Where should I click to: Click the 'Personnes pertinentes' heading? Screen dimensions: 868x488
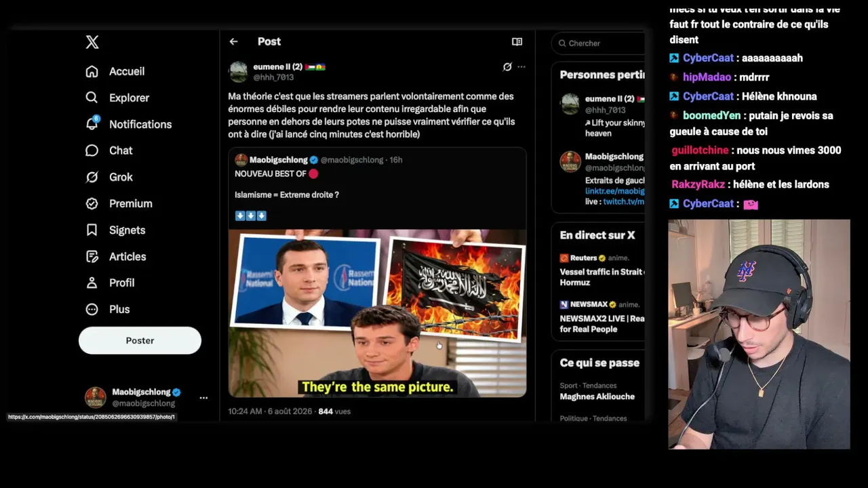pos(602,75)
